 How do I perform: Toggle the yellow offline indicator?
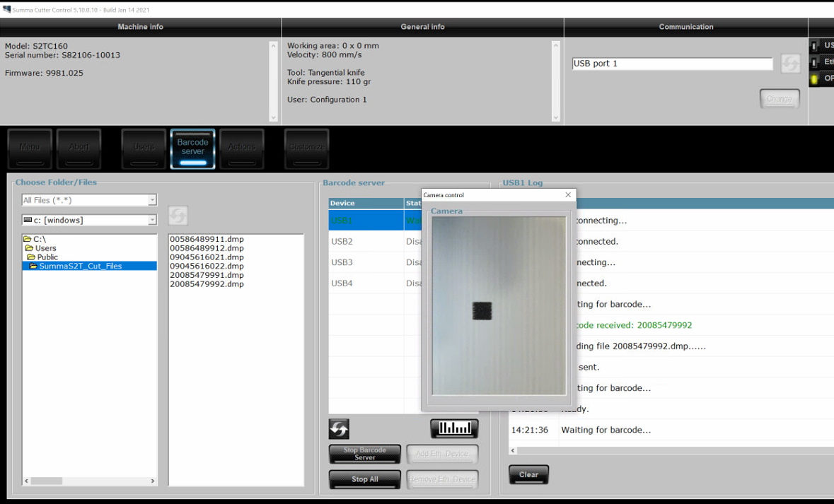coord(814,78)
